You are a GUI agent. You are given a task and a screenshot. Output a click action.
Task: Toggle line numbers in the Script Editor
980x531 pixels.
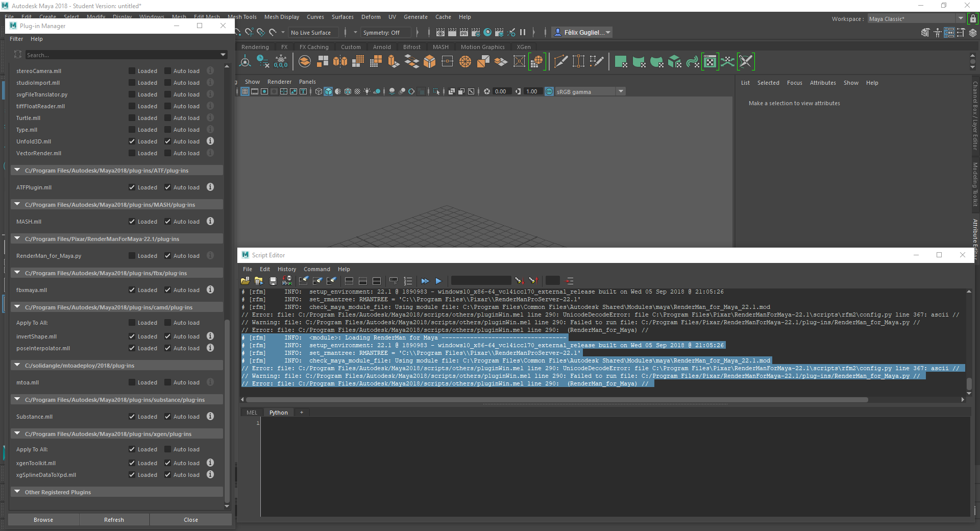click(x=408, y=281)
